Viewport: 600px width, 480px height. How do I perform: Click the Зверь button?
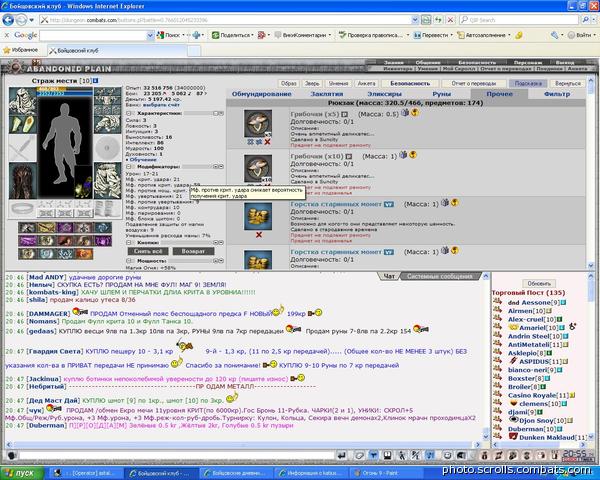(x=312, y=83)
